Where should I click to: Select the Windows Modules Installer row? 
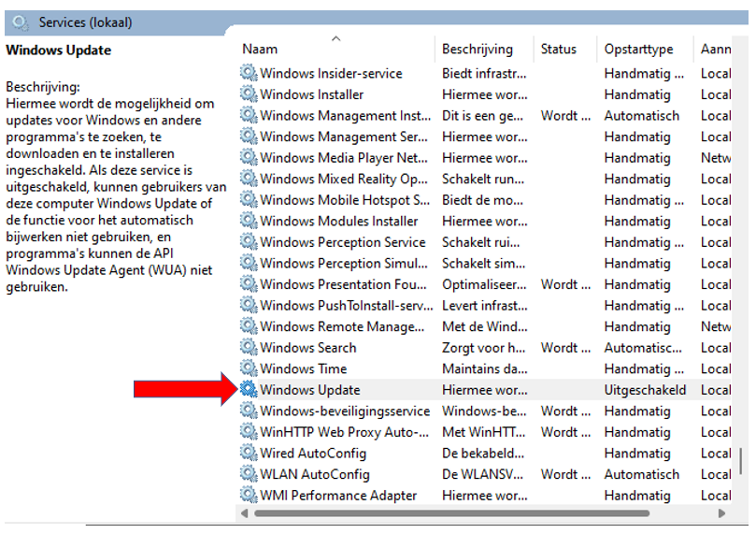(x=486, y=221)
